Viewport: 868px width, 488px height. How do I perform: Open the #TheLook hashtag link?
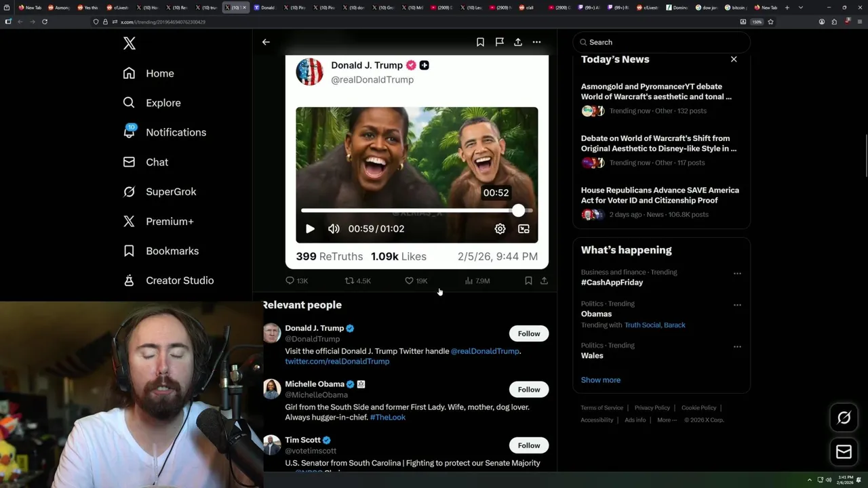(388, 418)
